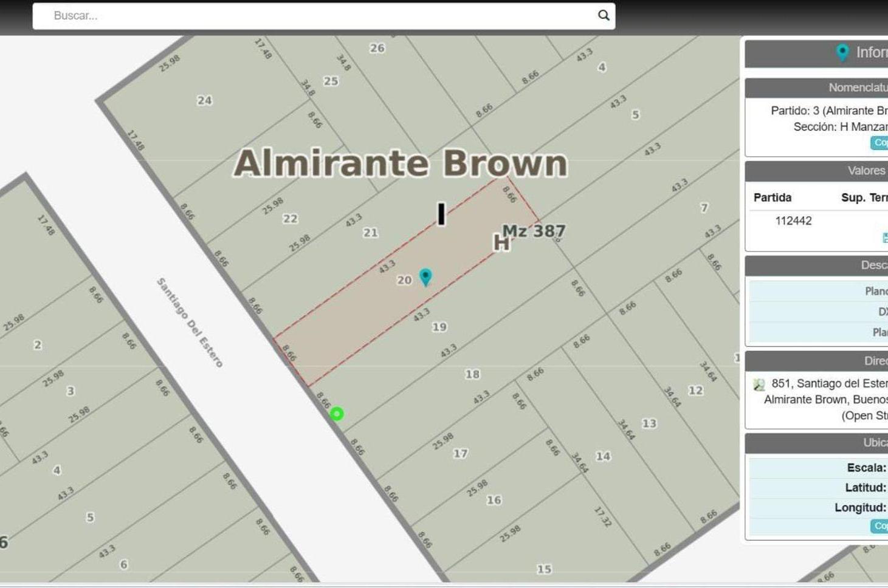The width and height of the screenshot is (888, 588).
Task: Select parcel number 16 on the map
Action: coord(494,500)
